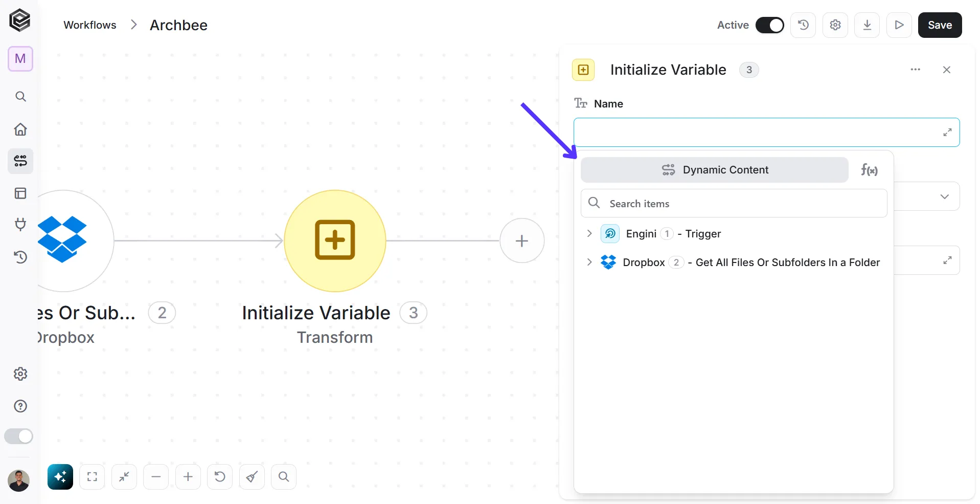Download the workflow via top bar icon

coord(867,25)
